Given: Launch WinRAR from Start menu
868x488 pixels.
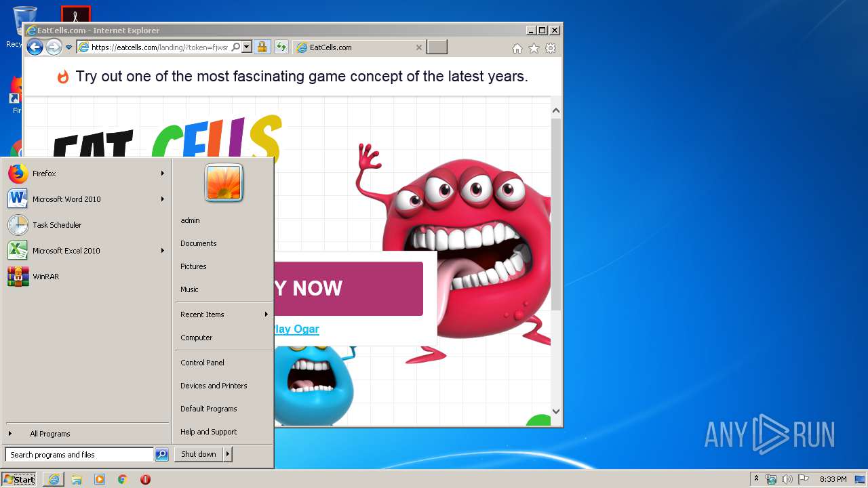Looking at the screenshot, I should pos(86,277).
